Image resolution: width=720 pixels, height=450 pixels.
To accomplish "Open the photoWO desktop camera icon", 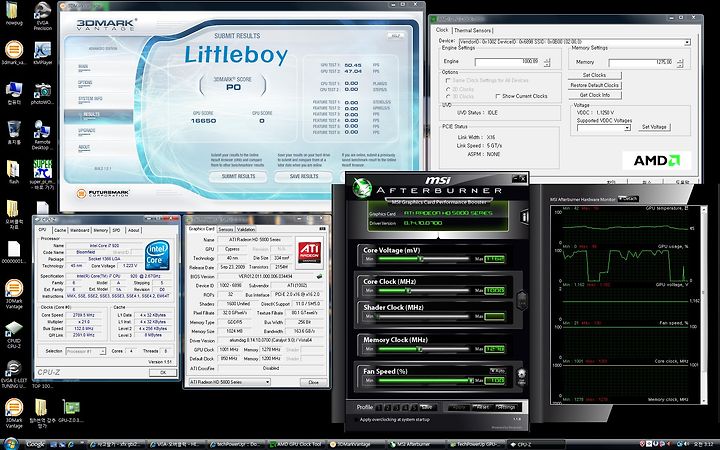I will click(x=42, y=93).
